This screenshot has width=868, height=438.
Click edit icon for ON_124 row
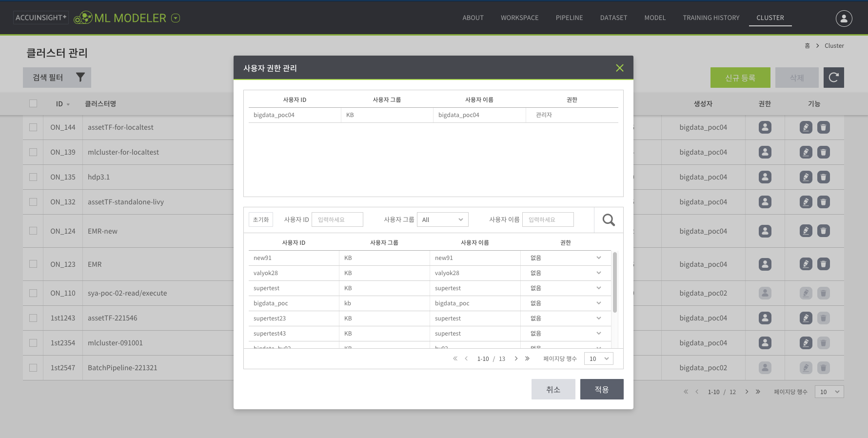[806, 231]
